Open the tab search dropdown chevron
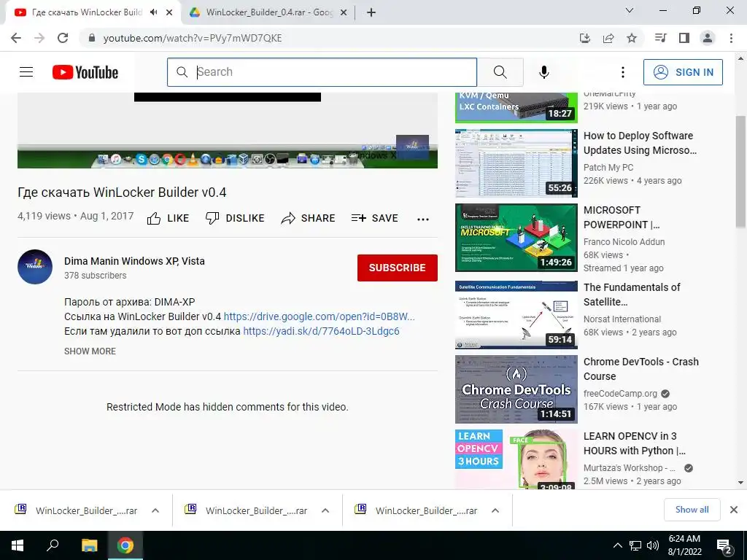The image size is (747, 560). (630, 10)
